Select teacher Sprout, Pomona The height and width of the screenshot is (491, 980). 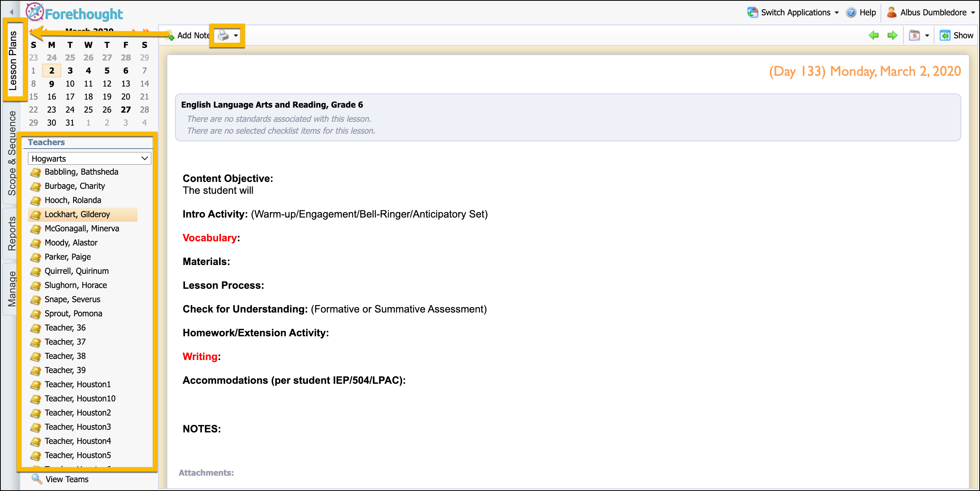[x=74, y=314]
